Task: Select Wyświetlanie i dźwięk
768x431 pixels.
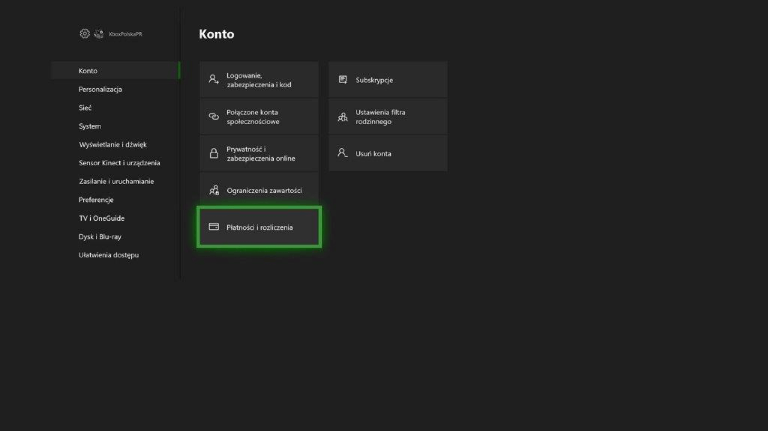Action: [x=113, y=144]
